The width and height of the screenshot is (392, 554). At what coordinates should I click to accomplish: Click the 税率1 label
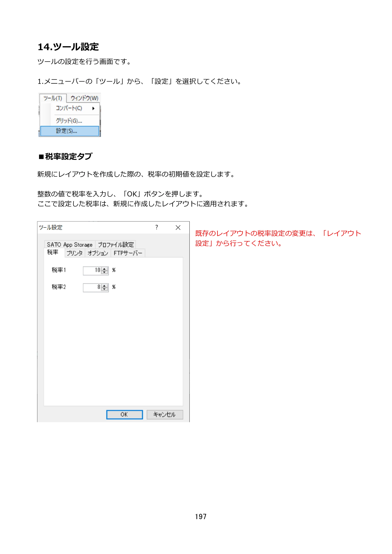point(59,270)
